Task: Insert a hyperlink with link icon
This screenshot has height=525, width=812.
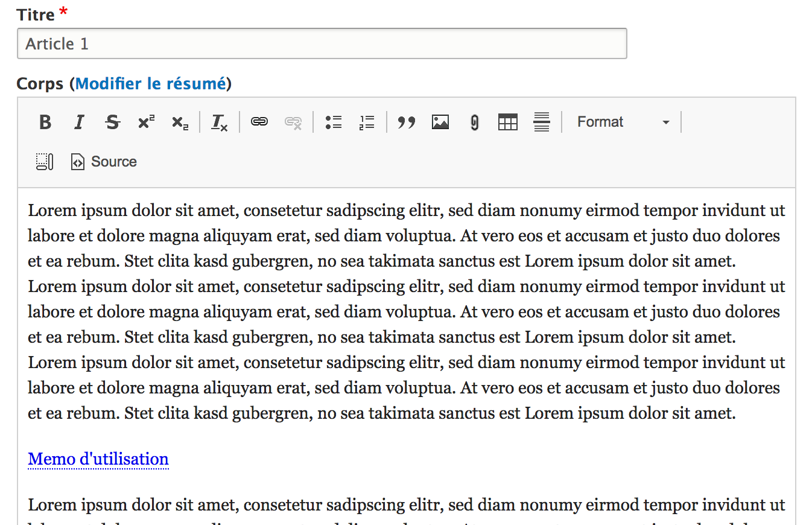Action: [x=259, y=122]
